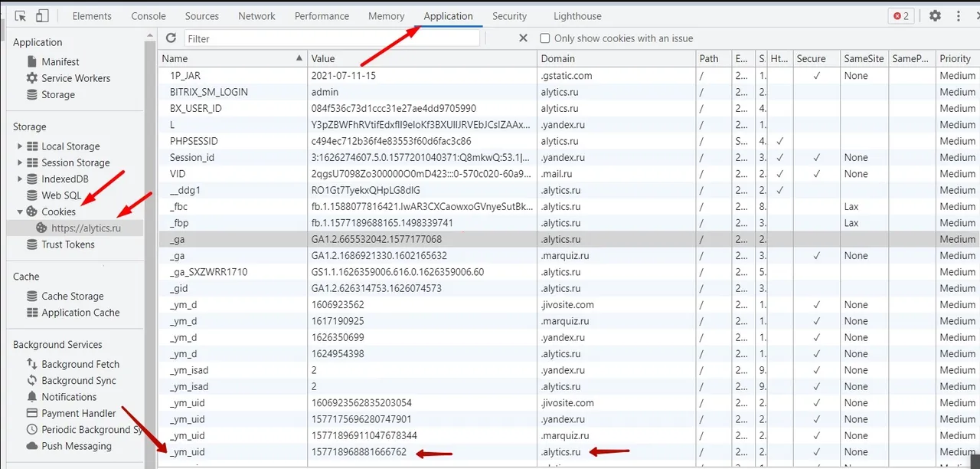This screenshot has height=469, width=980.
Task: Select the VID cookie name
Action: point(178,174)
